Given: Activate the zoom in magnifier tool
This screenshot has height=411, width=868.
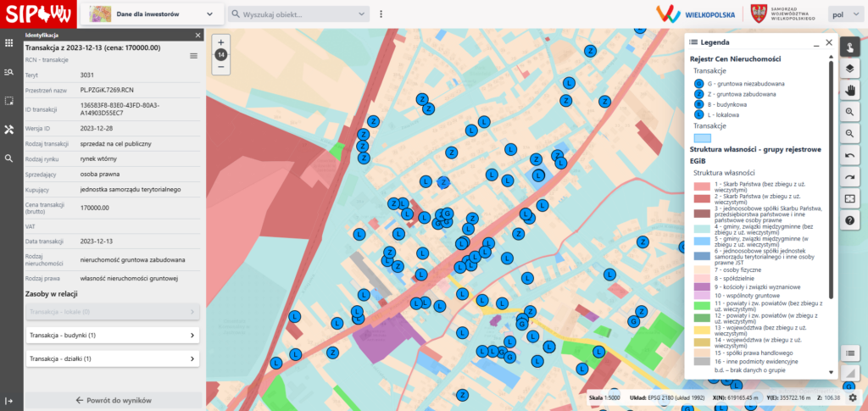Looking at the screenshot, I should tap(849, 112).
